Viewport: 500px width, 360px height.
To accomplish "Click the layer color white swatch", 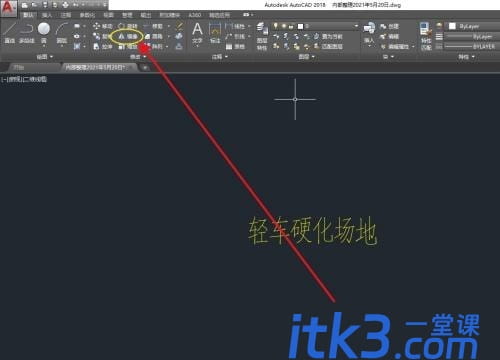I will [300, 26].
